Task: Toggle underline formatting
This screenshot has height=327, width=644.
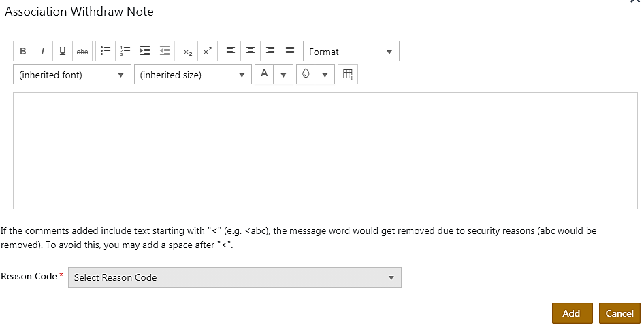Action: 63,52
